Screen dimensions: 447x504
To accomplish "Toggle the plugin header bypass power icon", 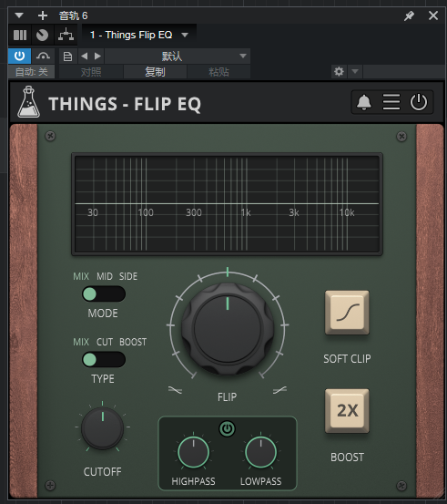I will [419, 102].
